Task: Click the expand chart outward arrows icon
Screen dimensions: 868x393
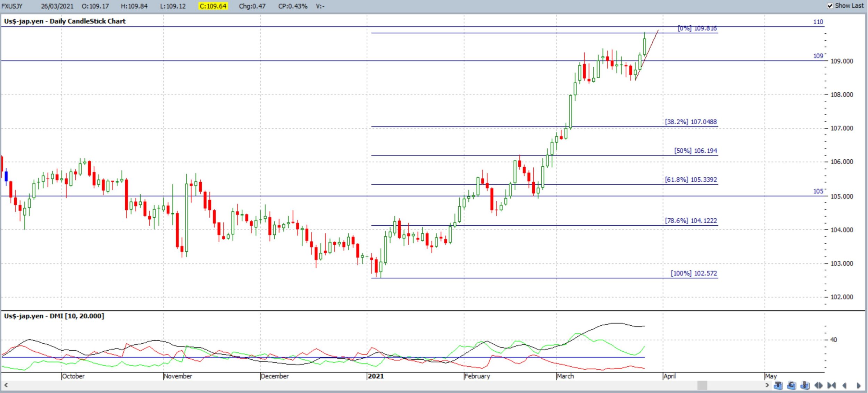Action: pos(818,385)
